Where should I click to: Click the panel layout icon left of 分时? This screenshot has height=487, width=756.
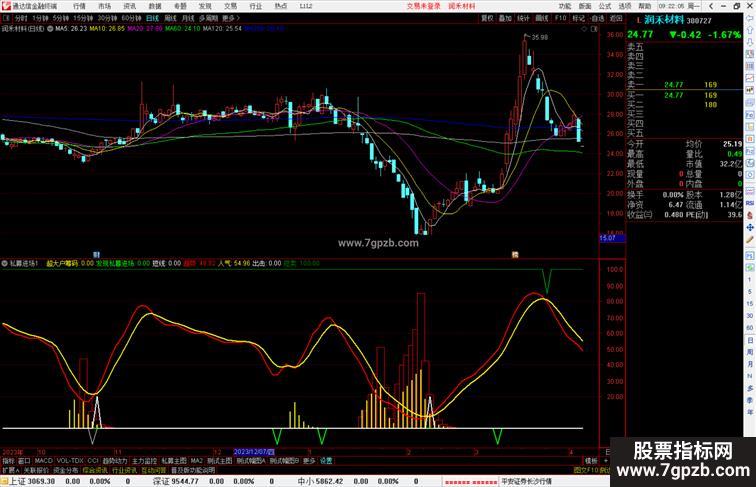click(6, 18)
